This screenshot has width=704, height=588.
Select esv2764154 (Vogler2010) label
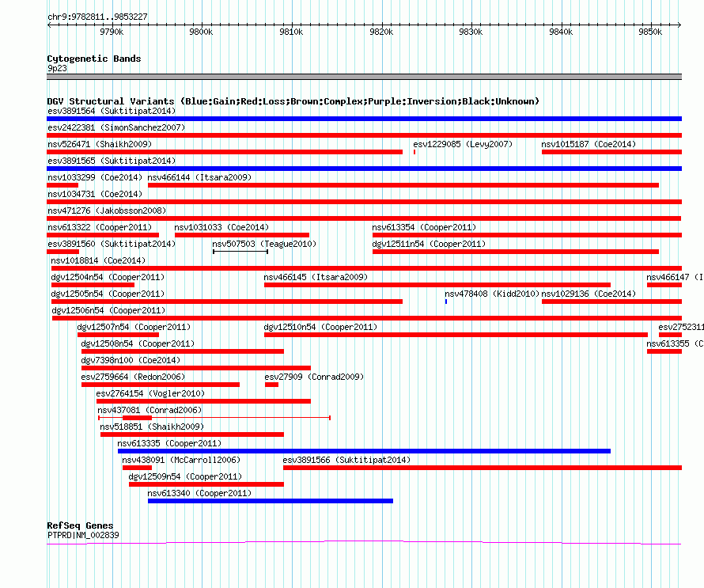(x=150, y=393)
